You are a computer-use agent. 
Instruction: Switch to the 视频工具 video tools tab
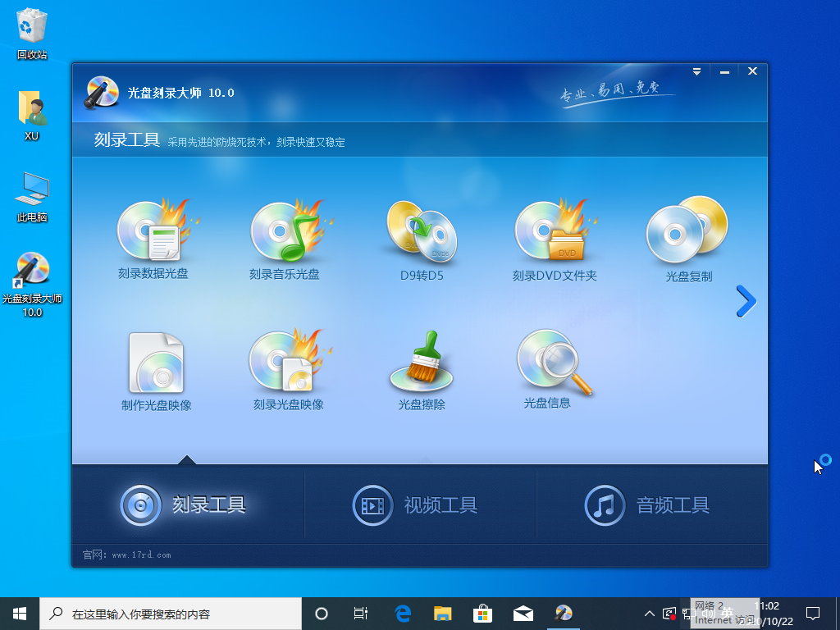tap(421, 504)
